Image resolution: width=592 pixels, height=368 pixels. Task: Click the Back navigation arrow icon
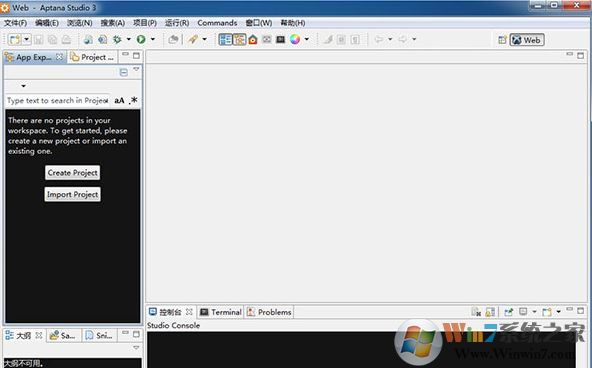coord(379,39)
